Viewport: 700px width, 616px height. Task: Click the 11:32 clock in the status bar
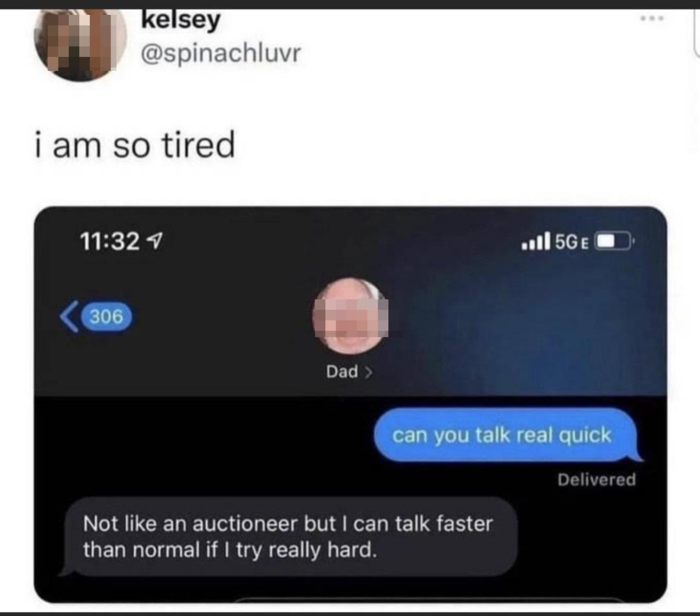[x=110, y=241]
